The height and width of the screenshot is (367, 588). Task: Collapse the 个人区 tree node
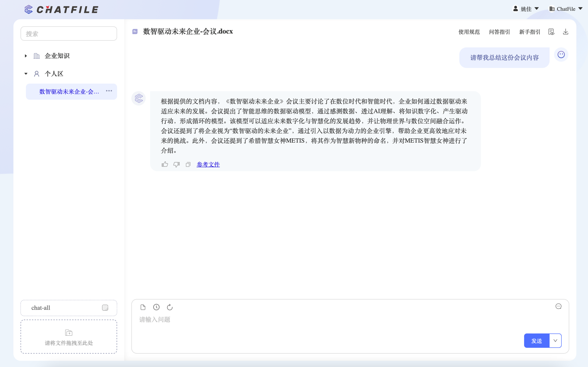coord(26,74)
